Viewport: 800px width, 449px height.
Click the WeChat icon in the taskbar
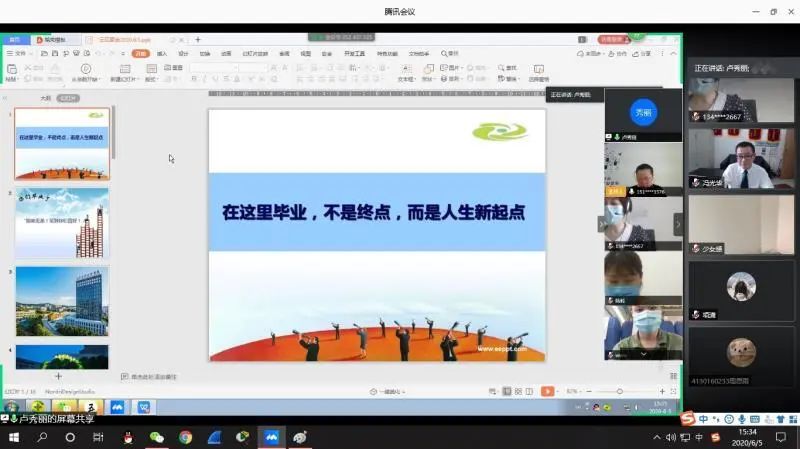(156, 437)
